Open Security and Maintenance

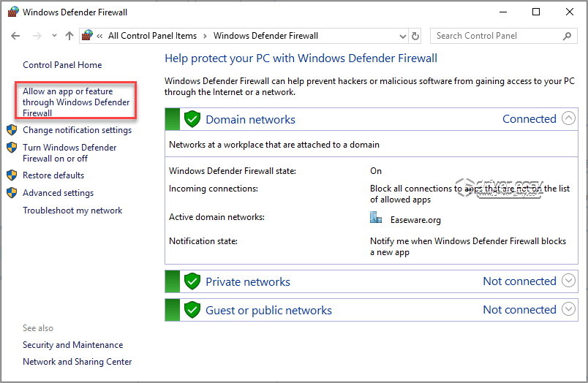tap(72, 345)
